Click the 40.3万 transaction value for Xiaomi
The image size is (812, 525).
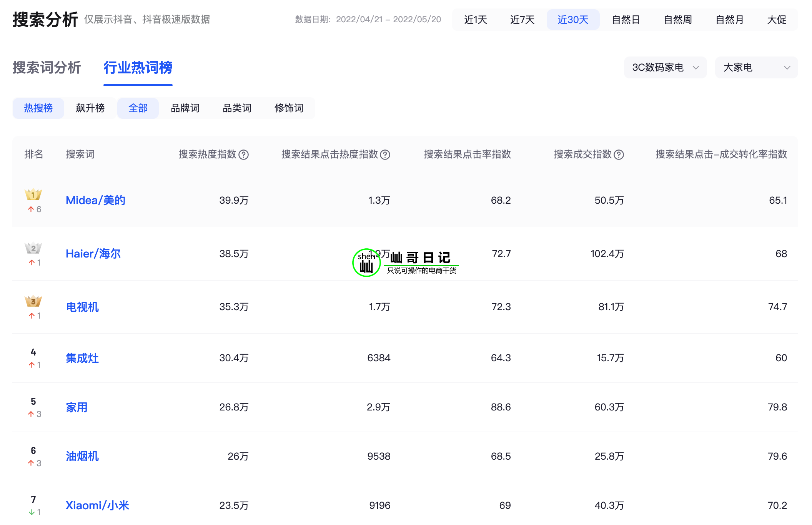(x=609, y=505)
